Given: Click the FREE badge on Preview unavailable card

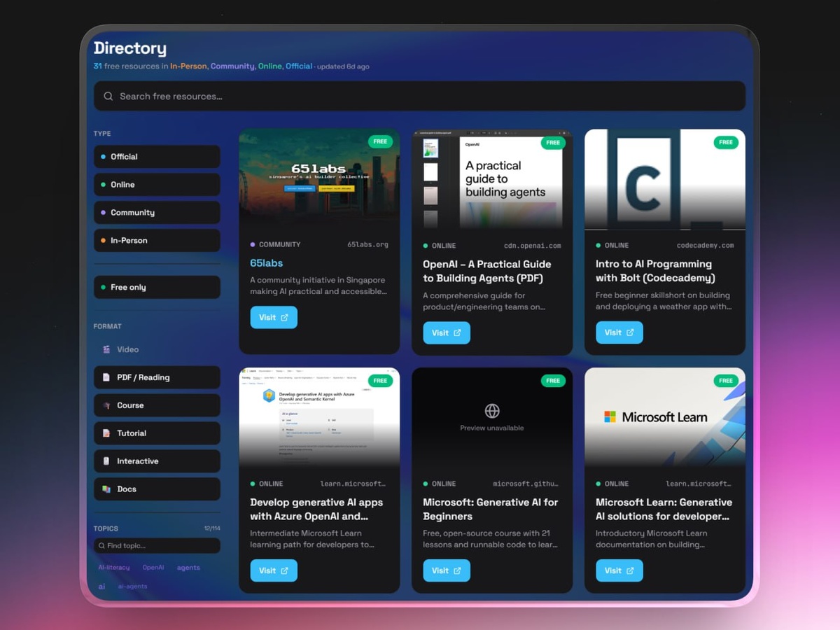Looking at the screenshot, I should coord(553,381).
